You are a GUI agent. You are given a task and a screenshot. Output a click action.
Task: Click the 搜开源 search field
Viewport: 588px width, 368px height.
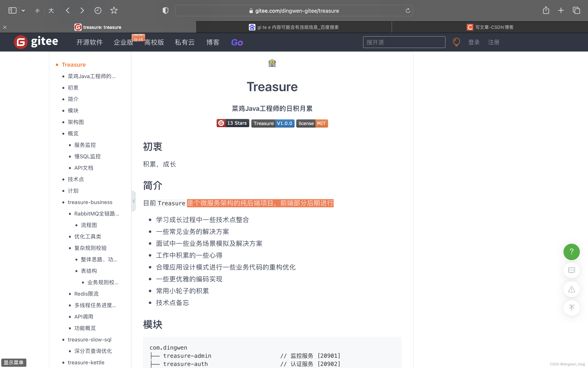(x=404, y=42)
